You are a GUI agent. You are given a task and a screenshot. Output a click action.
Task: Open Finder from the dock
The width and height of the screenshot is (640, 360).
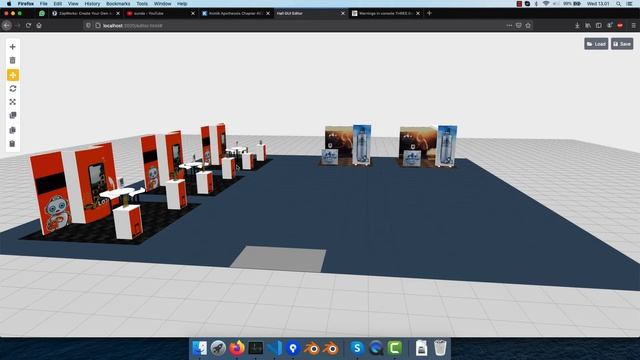pos(200,348)
